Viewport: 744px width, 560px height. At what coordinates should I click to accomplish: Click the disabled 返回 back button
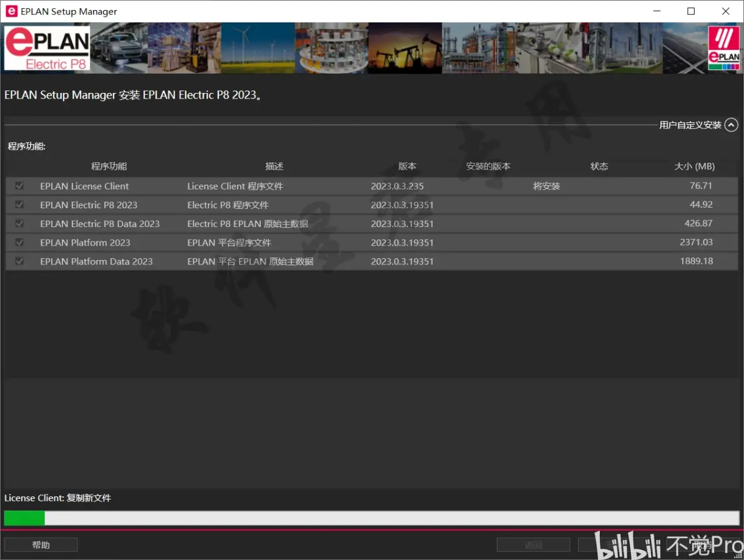(x=533, y=545)
